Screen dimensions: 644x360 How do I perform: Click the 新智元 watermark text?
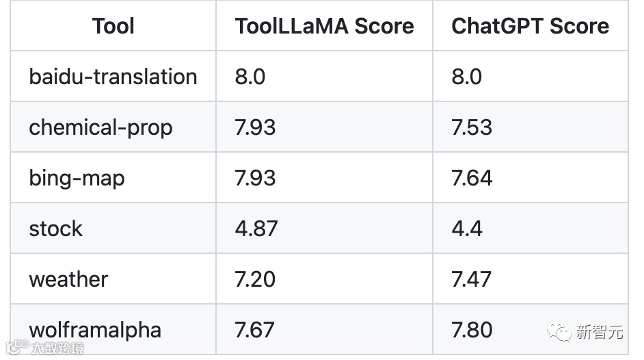click(600, 333)
